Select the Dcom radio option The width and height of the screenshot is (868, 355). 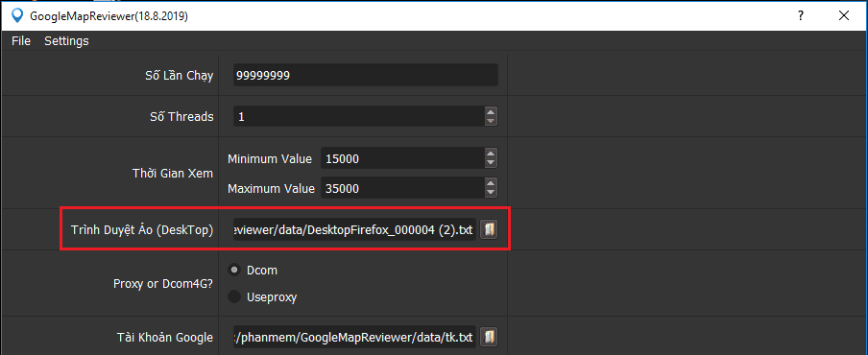pos(234,270)
